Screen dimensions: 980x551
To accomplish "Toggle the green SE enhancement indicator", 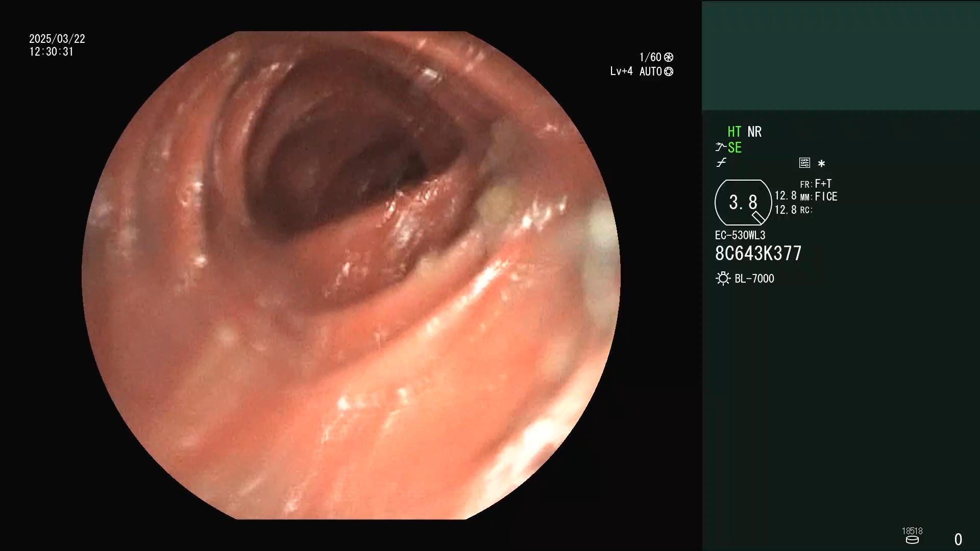I will click(734, 147).
